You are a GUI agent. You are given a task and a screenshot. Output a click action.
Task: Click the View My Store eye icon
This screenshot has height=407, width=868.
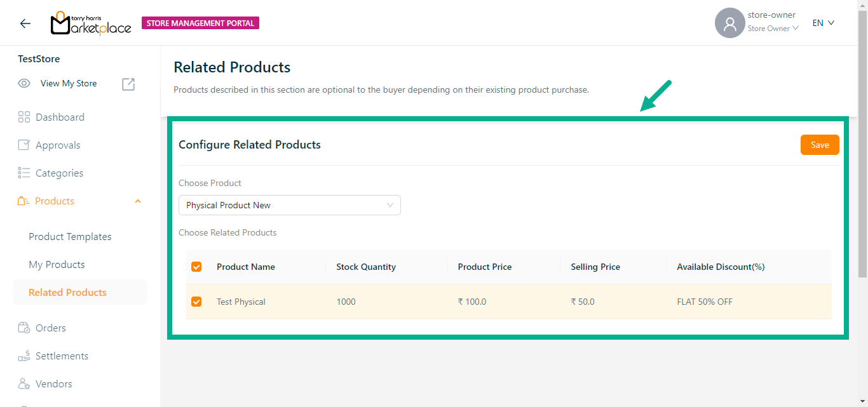(24, 83)
